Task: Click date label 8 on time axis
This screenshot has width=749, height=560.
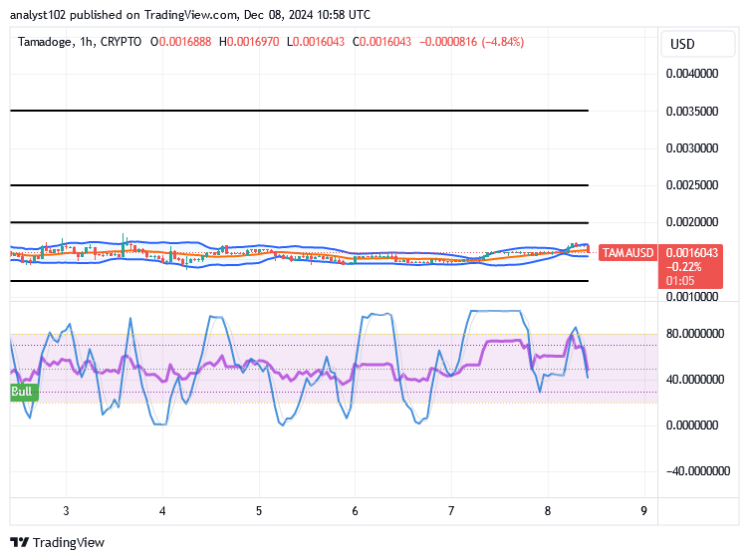Action: pyautogui.click(x=548, y=511)
